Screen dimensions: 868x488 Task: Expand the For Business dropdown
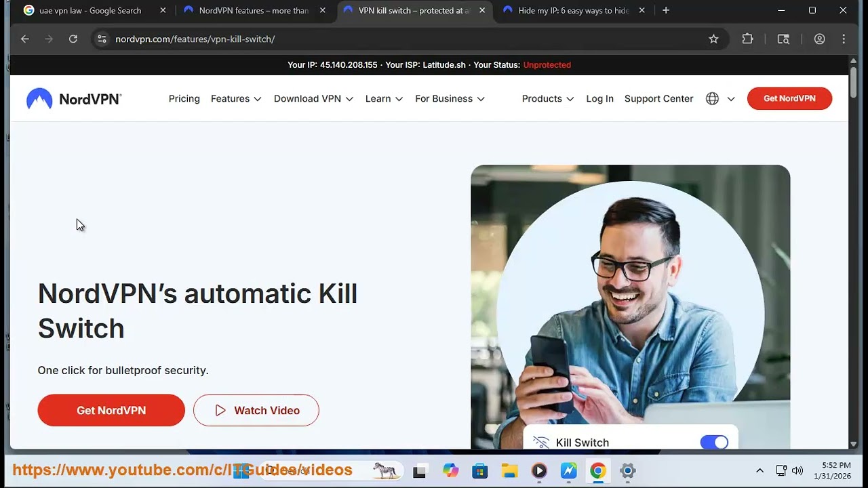point(450,99)
